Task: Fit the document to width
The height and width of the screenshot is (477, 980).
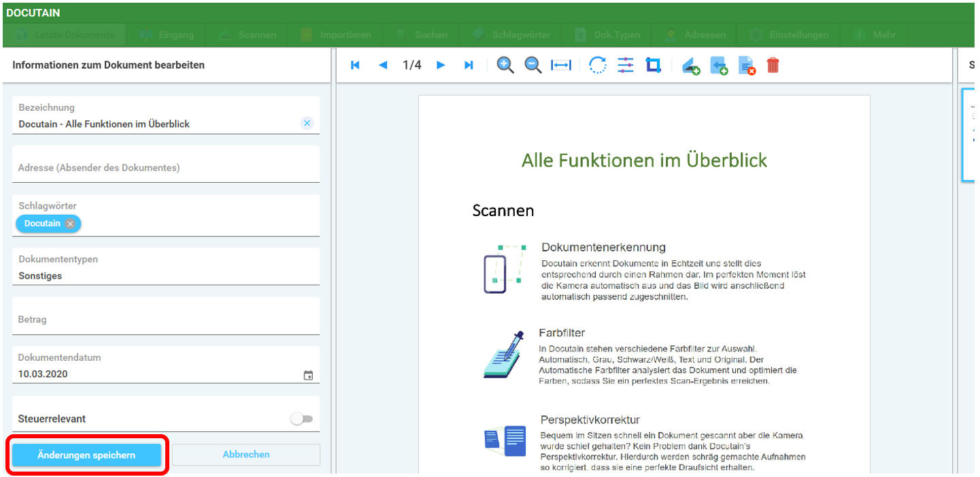Action: pos(561,65)
